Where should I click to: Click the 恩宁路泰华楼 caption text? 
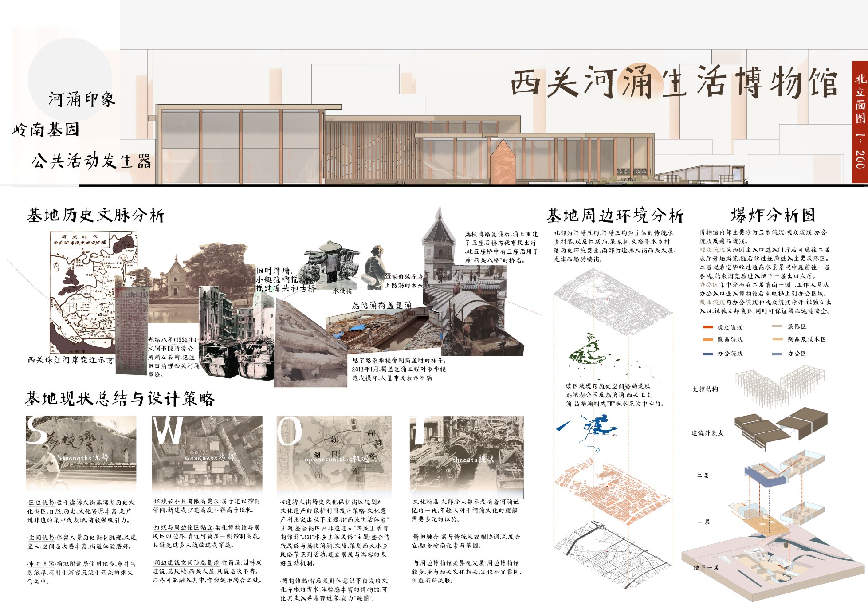(x=398, y=369)
